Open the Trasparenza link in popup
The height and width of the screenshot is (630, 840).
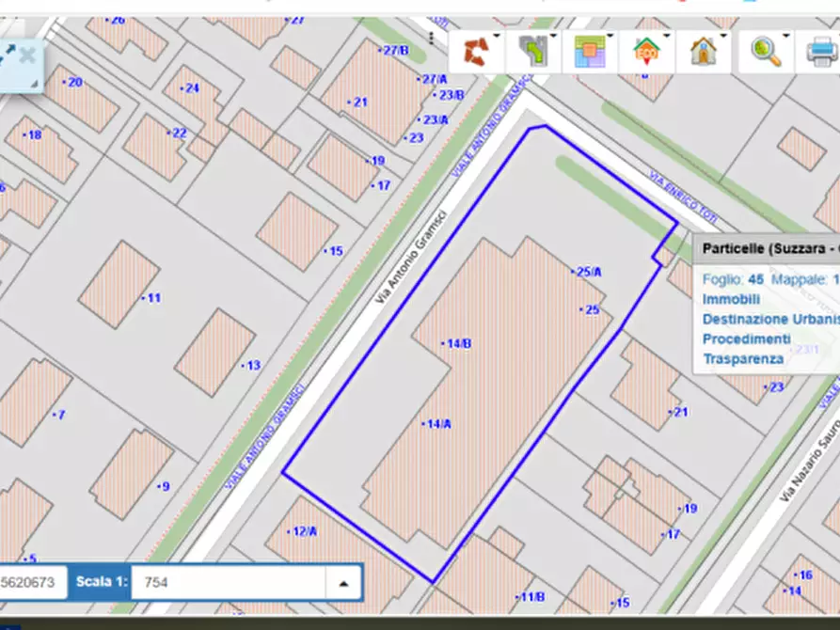(x=743, y=359)
